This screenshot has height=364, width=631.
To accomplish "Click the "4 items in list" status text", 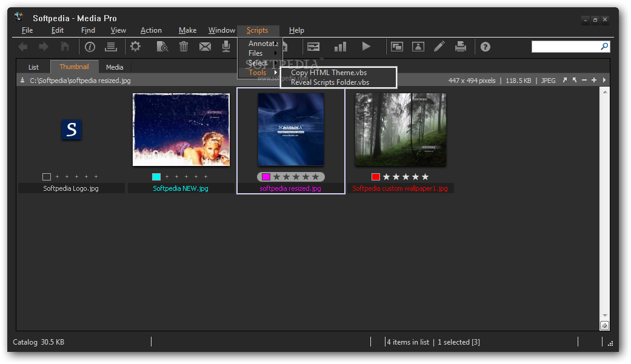I will click(x=408, y=342).
